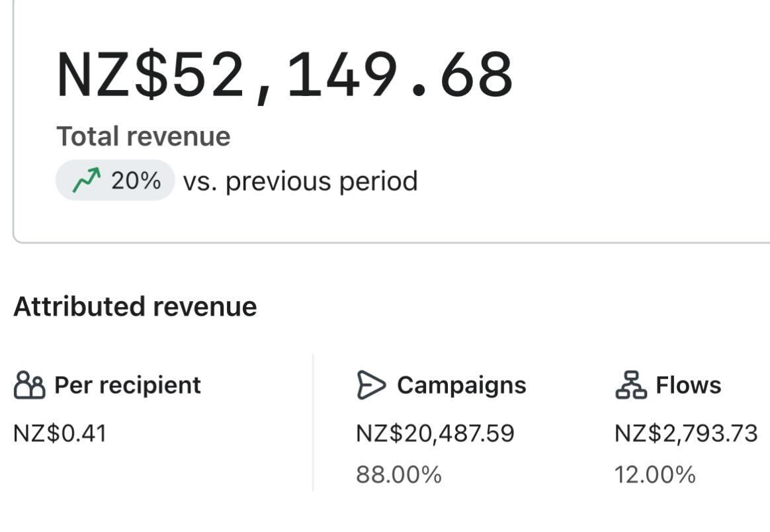Click the 88.00% campaigns percentage
Viewport: 770px width, 532px height.
(399, 474)
